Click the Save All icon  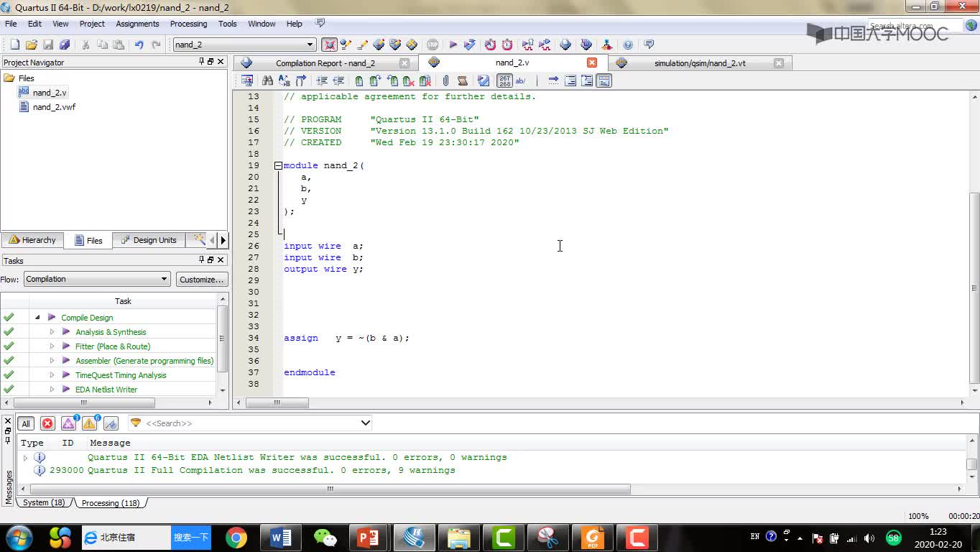[x=65, y=45]
